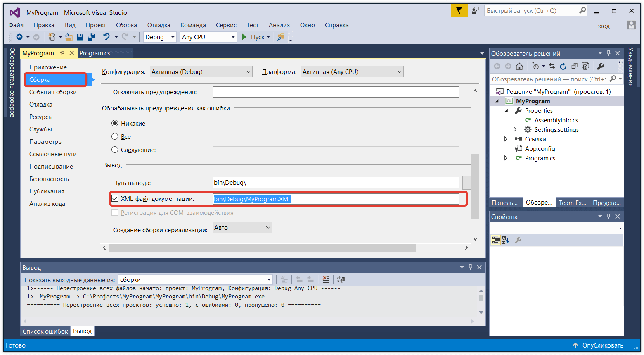Open the Конфигурация Активная (Debug) combo box
This screenshot has width=644, height=355.
click(201, 72)
